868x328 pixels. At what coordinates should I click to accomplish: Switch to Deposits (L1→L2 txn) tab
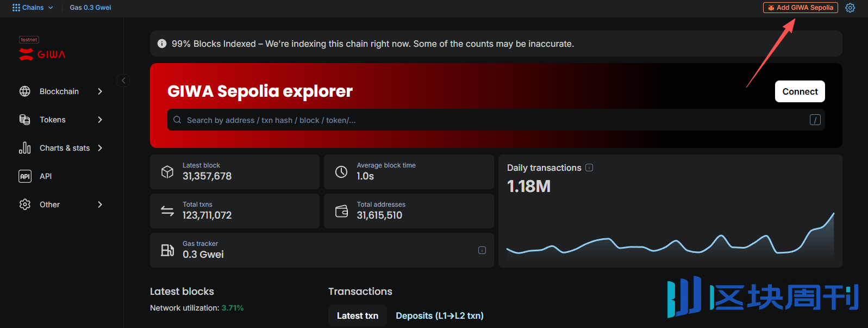point(440,315)
